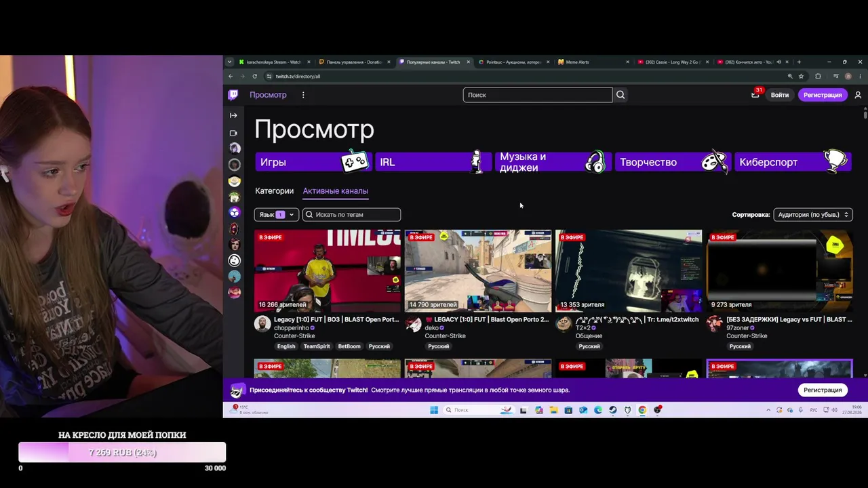Launch Steam from the taskbar
The image size is (868, 488).
613,410
